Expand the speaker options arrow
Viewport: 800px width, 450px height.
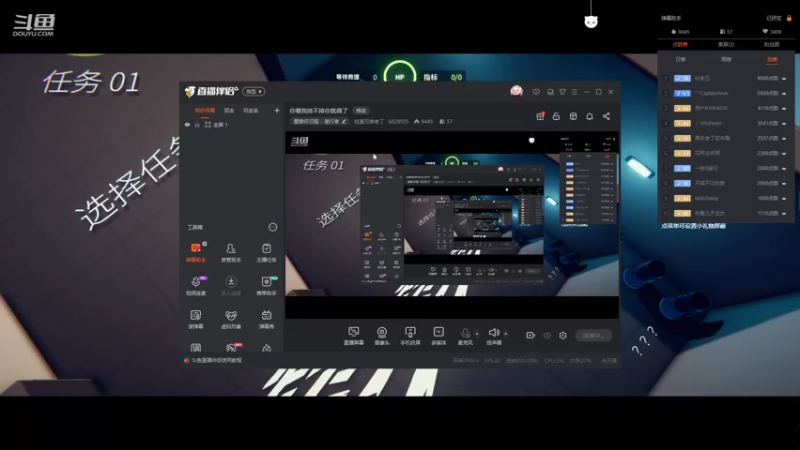pyautogui.click(x=506, y=334)
